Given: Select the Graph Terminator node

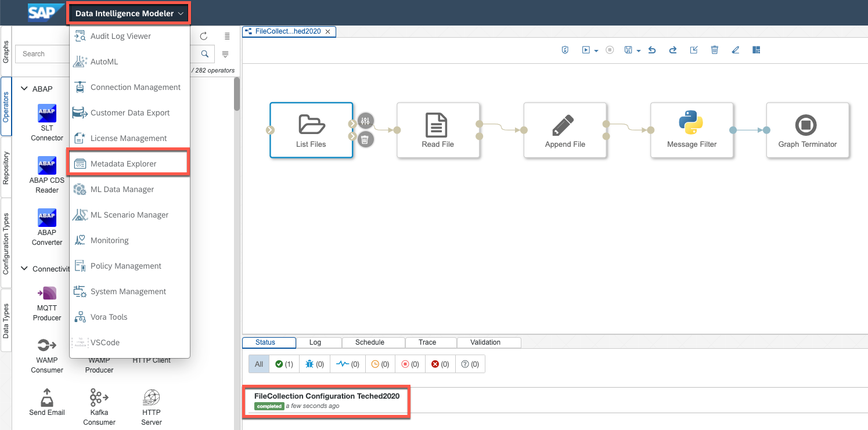Looking at the screenshot, I should tap(808, 130).
